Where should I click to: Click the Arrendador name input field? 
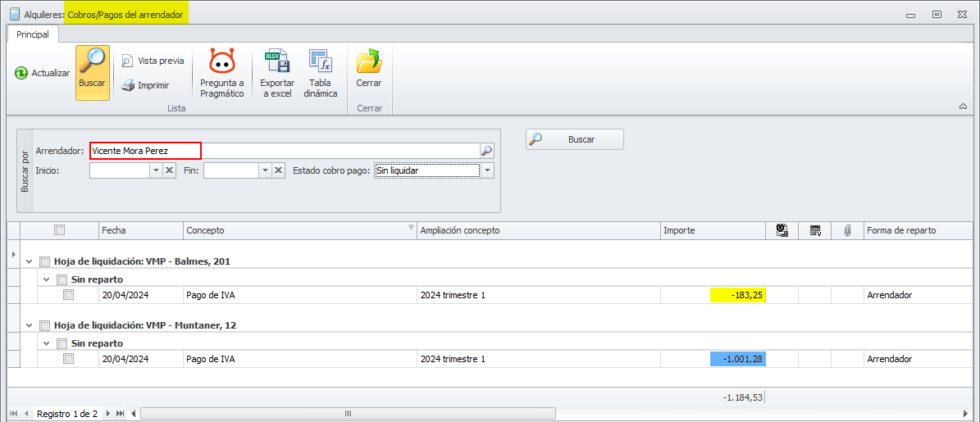point(285,151)
